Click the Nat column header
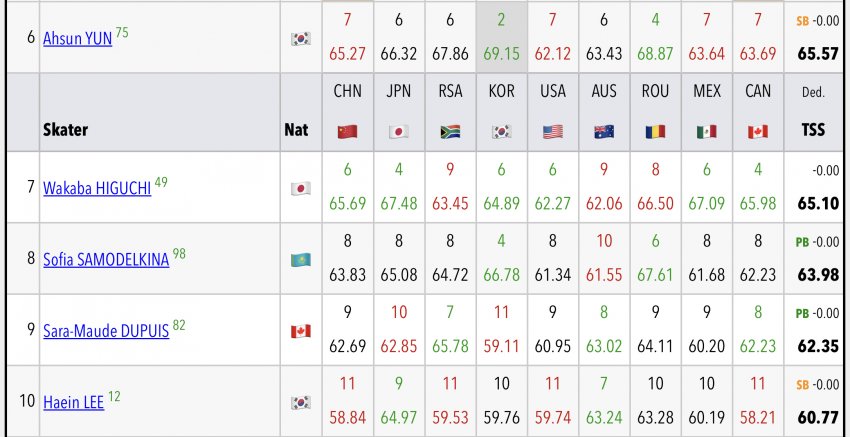This screenshot has width=850, height=437. pyautogui.click(x=296, y=130)
